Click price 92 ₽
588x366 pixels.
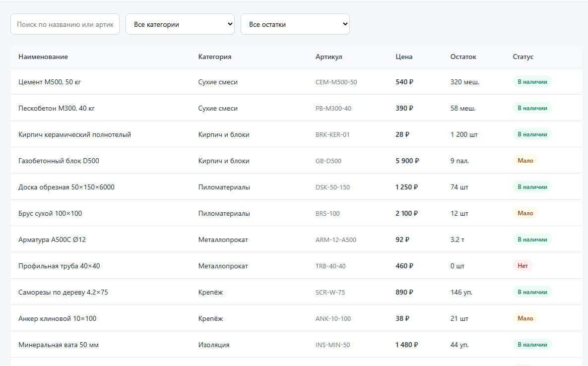click(x=402, y=240)
